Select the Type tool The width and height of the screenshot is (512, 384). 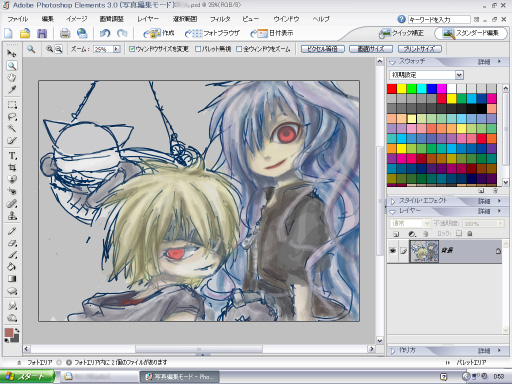click(x=12, y=156)
